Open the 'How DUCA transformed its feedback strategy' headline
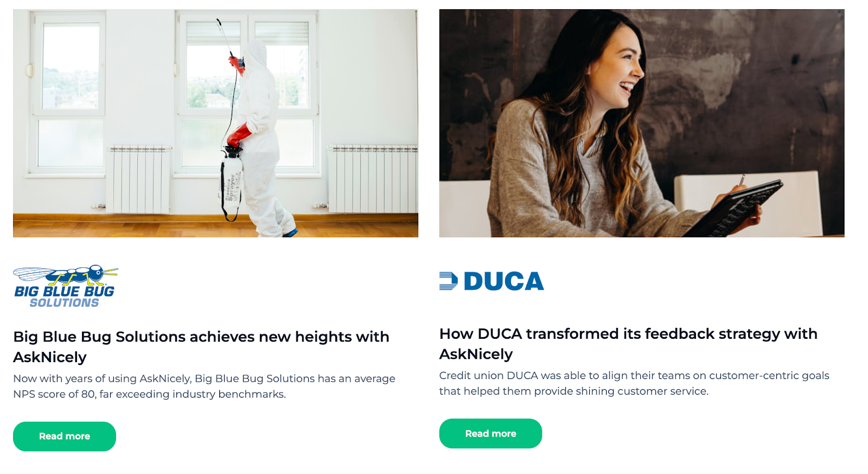This screenshot has width=868, height=474. click(628, 344)
